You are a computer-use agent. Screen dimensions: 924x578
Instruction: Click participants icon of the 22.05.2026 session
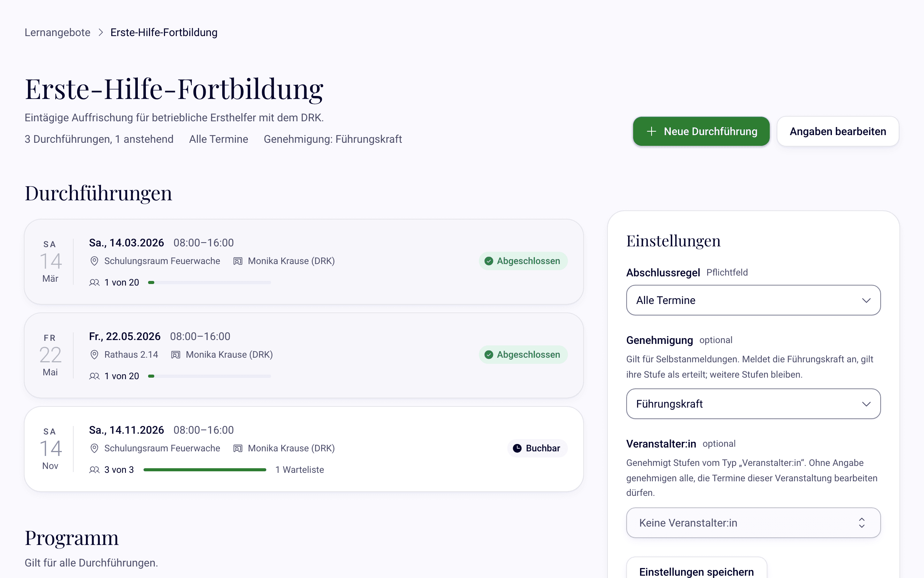94,376
